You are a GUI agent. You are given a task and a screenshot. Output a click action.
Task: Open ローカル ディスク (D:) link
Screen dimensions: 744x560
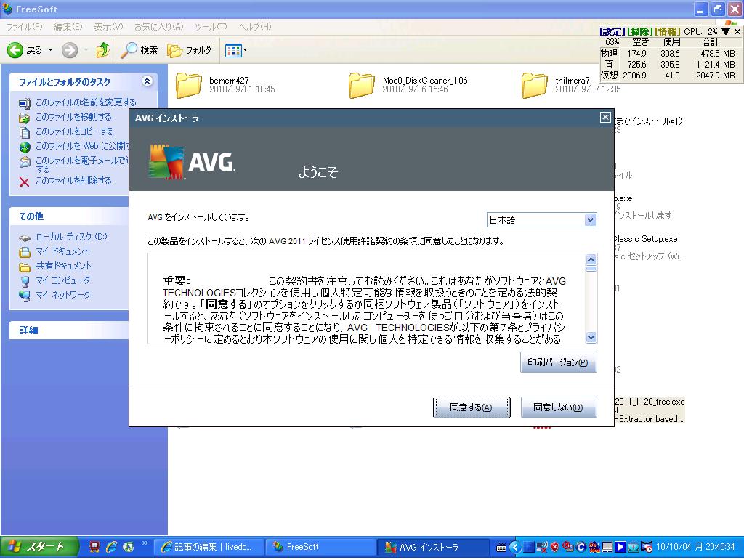coord(72,236)
